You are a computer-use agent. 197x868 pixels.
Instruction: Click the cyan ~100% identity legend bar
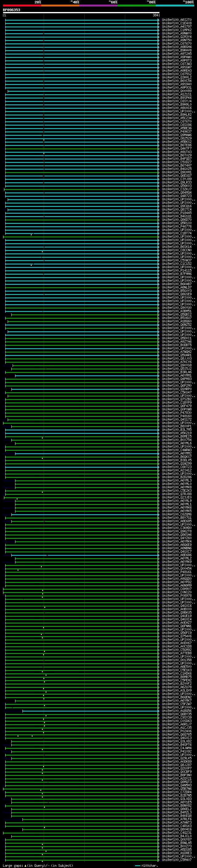[175, 6]
